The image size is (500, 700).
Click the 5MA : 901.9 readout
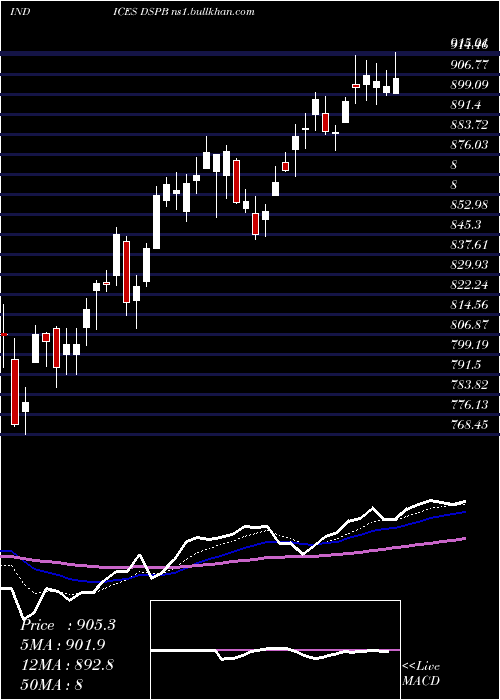pyautogui.click(x=65, y=645)
